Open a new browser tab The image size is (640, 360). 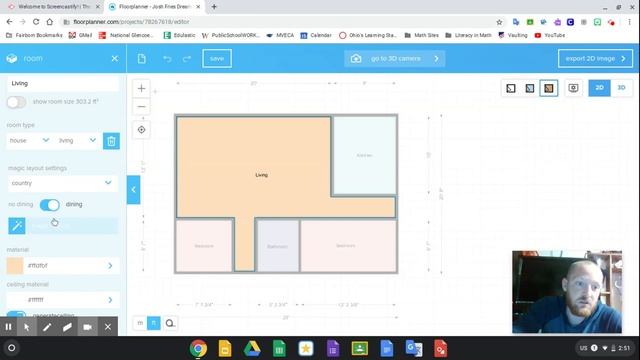(x=214, y=7)
